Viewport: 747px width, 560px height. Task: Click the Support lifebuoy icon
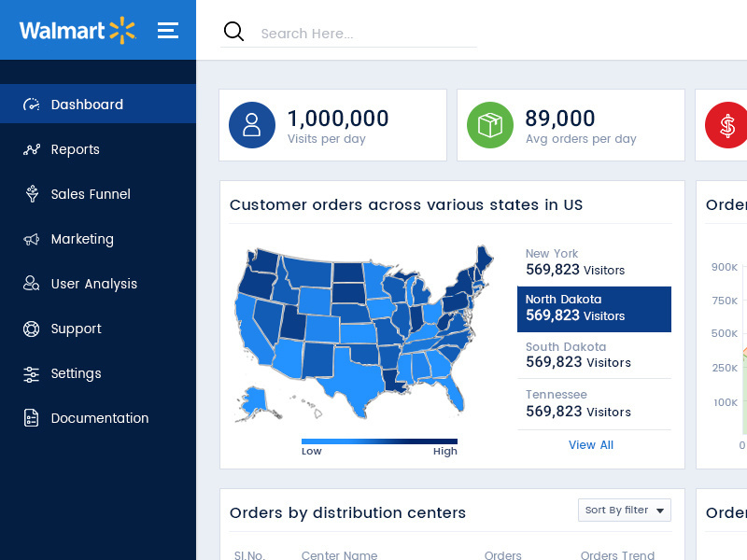coord(32,329)
